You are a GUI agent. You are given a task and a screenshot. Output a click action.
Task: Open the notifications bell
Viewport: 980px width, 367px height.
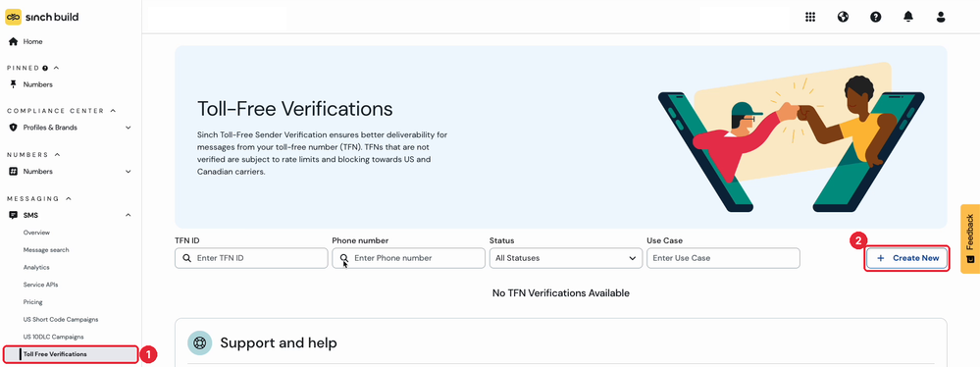(908, 17)
